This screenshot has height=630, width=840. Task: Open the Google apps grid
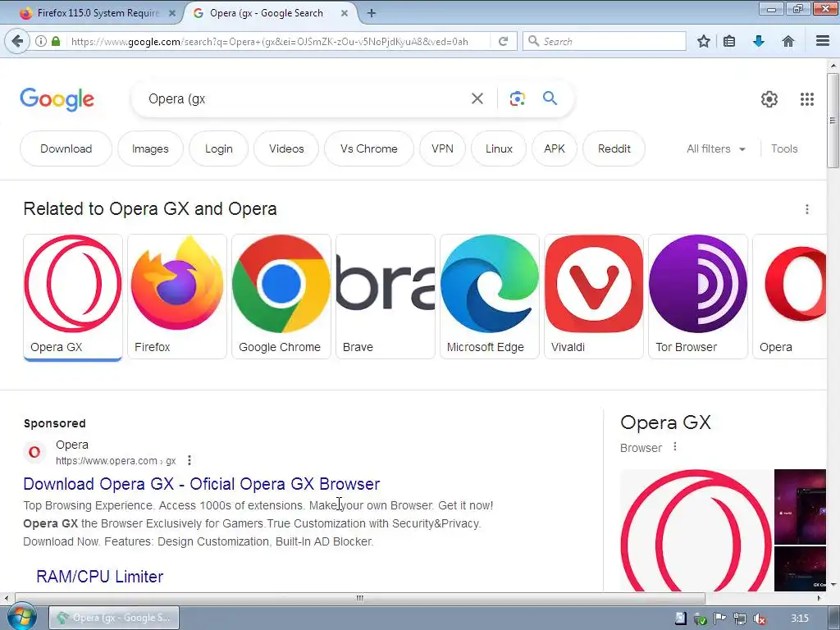(x=807, y=99)
